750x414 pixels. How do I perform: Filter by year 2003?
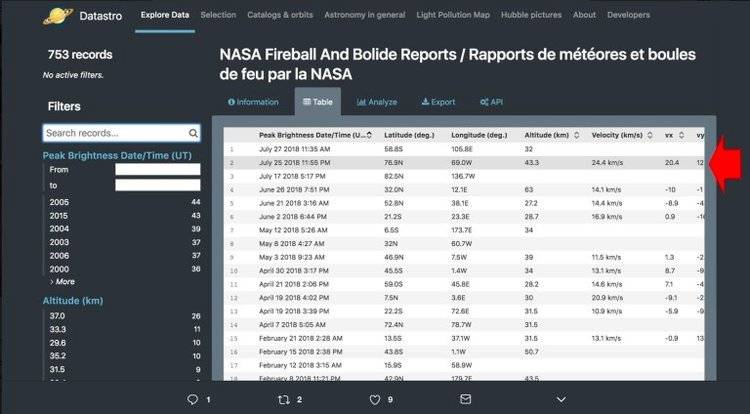[x=124, y=242]
